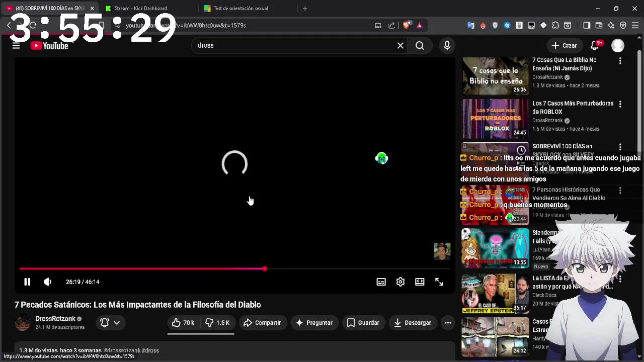Mute the video volume

[x=47, y=282]
